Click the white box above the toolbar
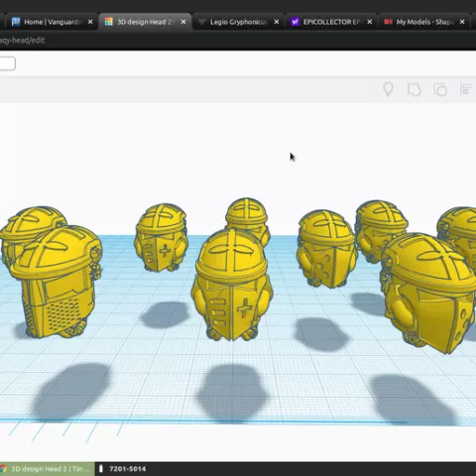Image resolution: width=476 pixels, height=476 pixels. 7,63
